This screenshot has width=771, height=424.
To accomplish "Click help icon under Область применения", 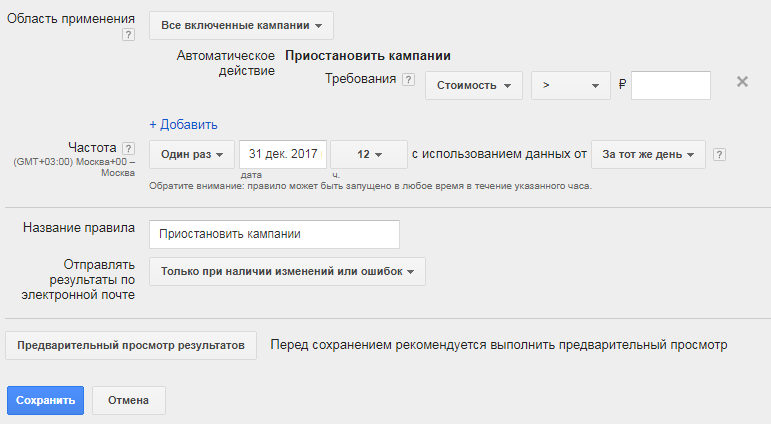I will [128, 35].
